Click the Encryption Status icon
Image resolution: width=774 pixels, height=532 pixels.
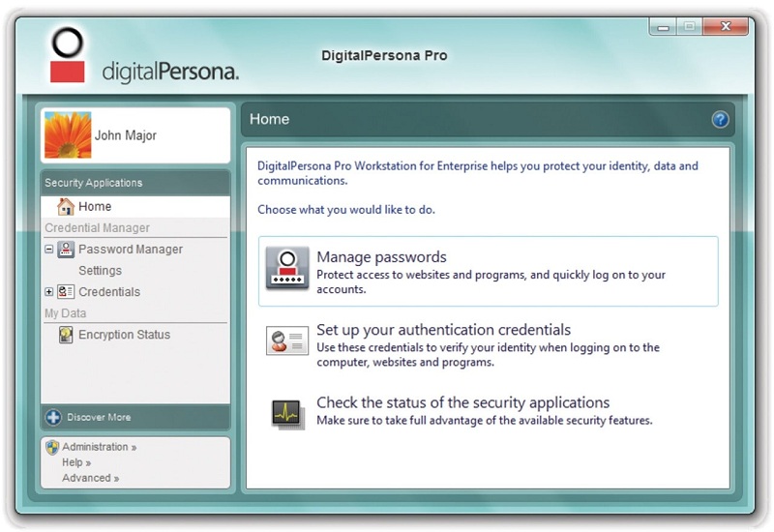click(66, 335)
